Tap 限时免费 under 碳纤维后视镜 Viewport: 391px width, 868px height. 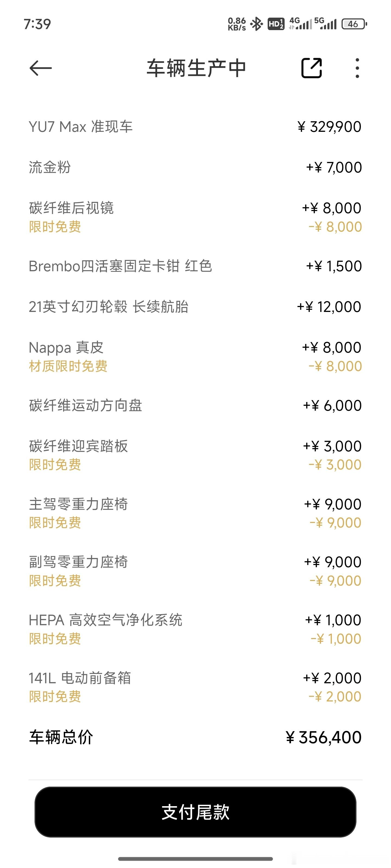(55, 227)
